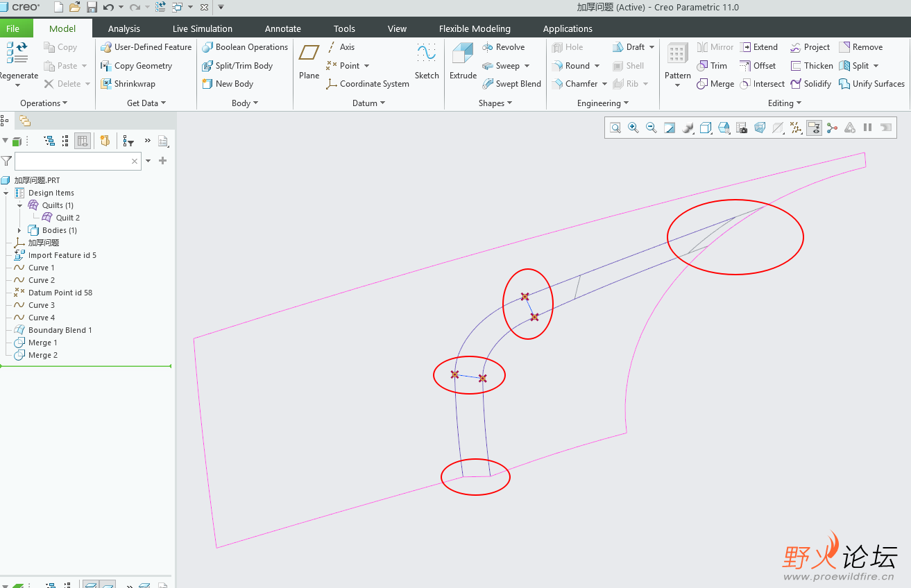Collapse the Design Items node
The image size is (911, 588).
pos(6,193)
